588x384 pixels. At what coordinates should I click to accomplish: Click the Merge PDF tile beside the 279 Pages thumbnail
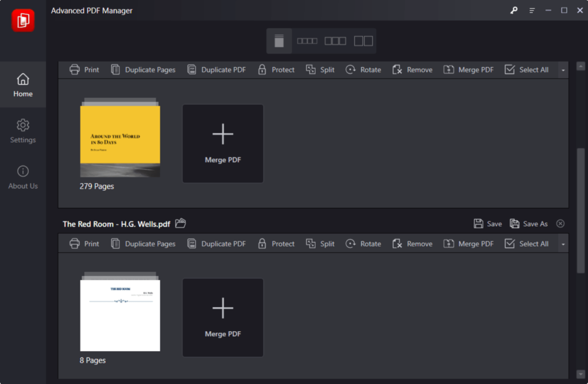[223, 144]
